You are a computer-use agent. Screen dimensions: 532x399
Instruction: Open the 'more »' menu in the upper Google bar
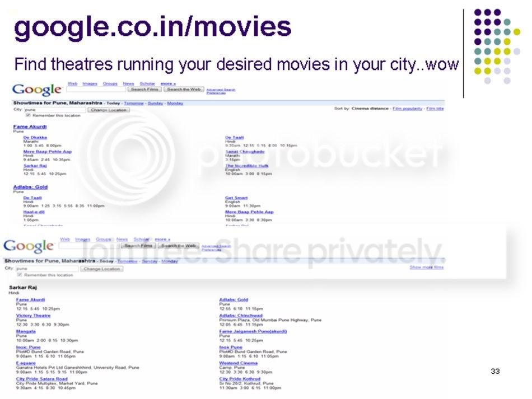click(168, 83)
